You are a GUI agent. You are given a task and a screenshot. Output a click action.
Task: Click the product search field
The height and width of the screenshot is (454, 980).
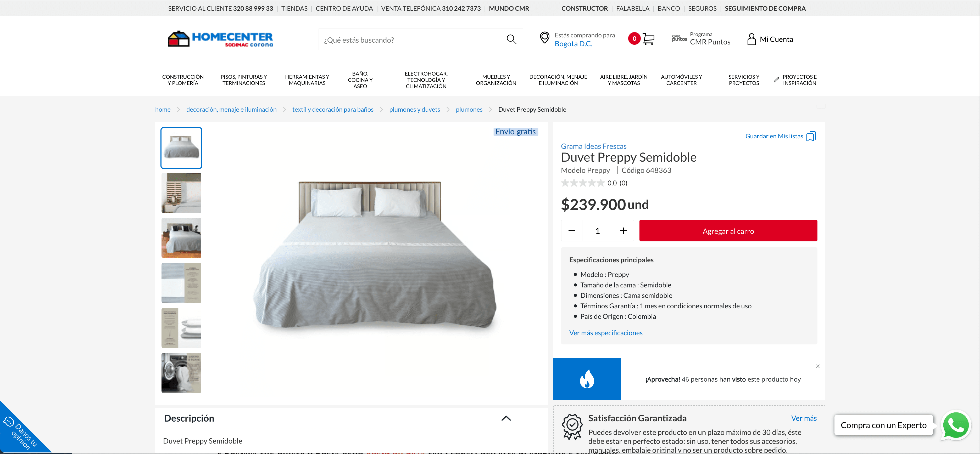(x=413, y=39)
